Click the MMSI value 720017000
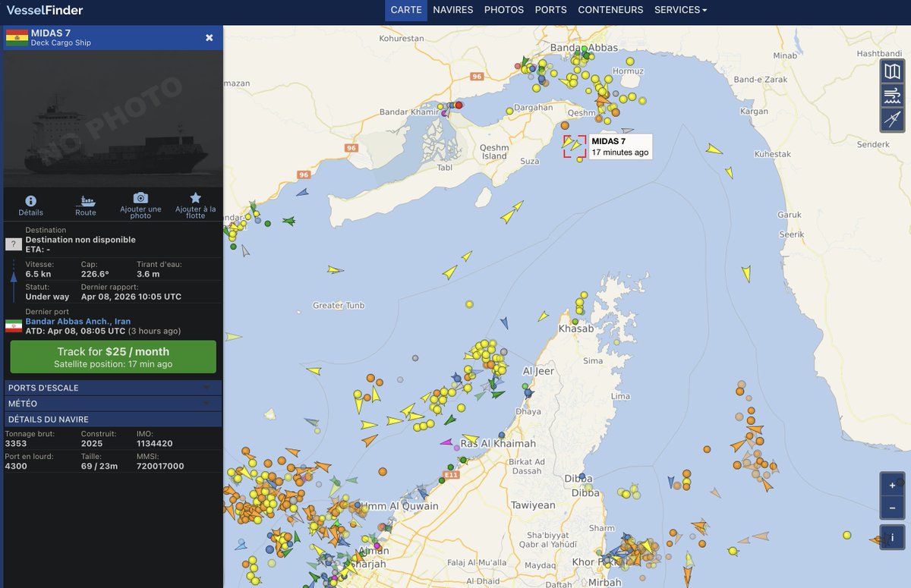911x588 pixels. 160,466
